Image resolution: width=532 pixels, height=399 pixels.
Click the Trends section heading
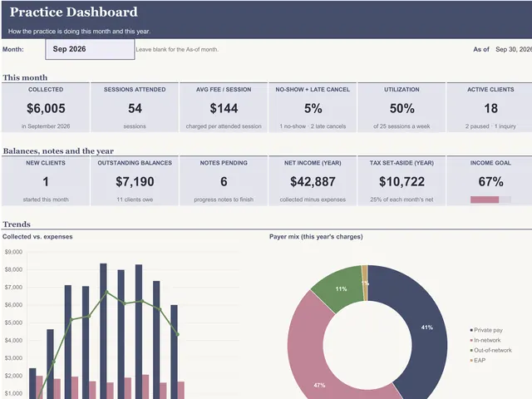(17, 224)
